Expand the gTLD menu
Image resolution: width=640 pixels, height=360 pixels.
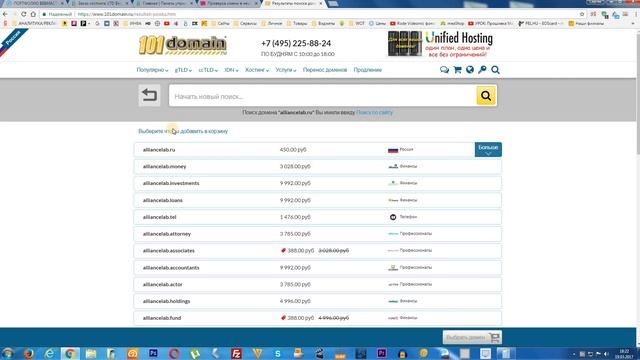183,70
